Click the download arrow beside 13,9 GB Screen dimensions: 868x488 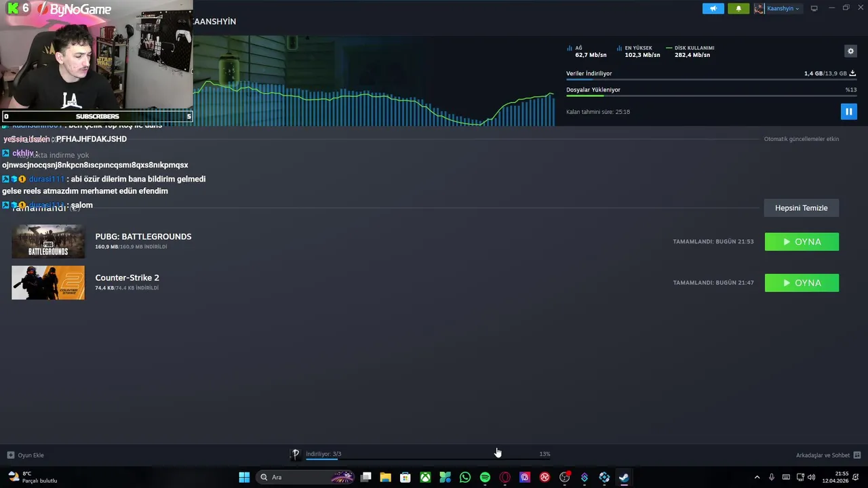pyautogui.click(x=852, y=73)
